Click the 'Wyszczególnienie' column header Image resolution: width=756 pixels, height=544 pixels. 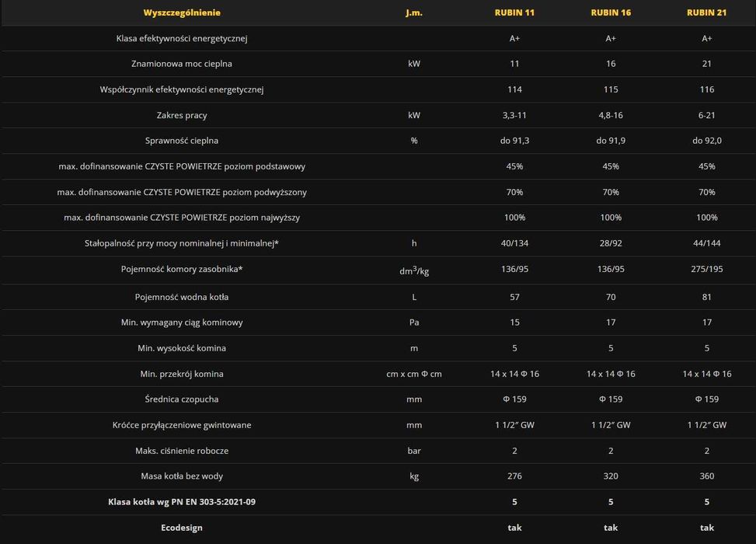182,12
